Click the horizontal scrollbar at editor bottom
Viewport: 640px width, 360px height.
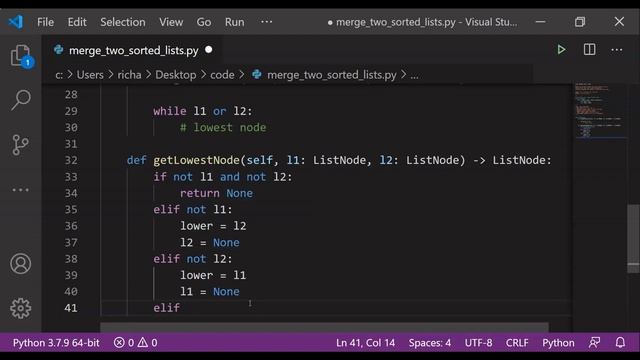pos(324,327)
